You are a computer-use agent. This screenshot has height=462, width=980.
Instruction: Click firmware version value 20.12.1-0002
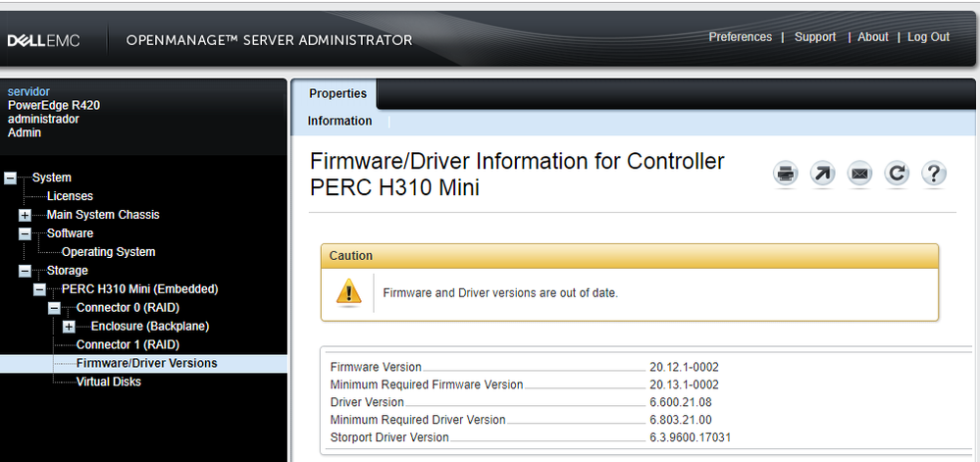(684, 367)
